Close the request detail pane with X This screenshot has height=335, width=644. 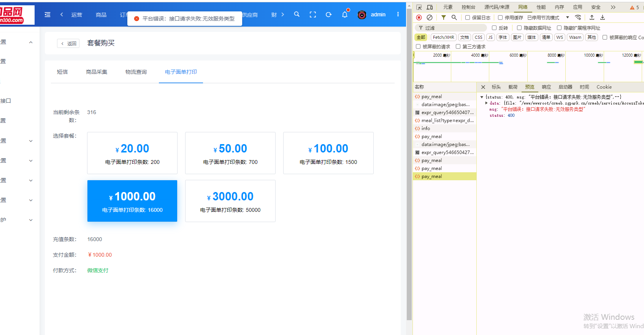coord(483,87)
